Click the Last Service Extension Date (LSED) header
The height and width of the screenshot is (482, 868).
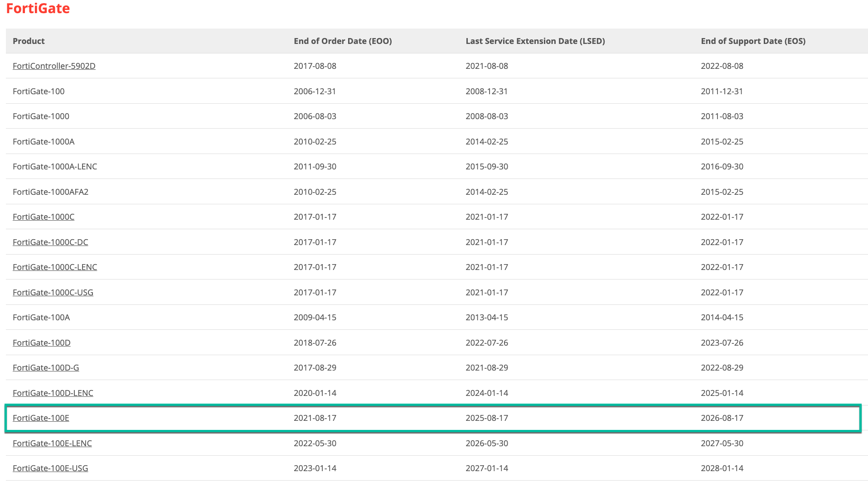(535, 41)
